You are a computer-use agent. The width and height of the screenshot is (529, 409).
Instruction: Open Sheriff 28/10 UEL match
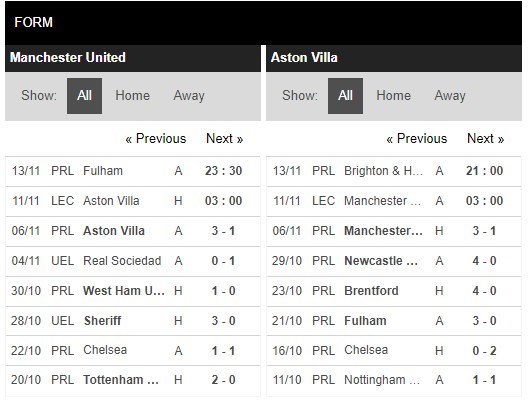pos(133,321)
